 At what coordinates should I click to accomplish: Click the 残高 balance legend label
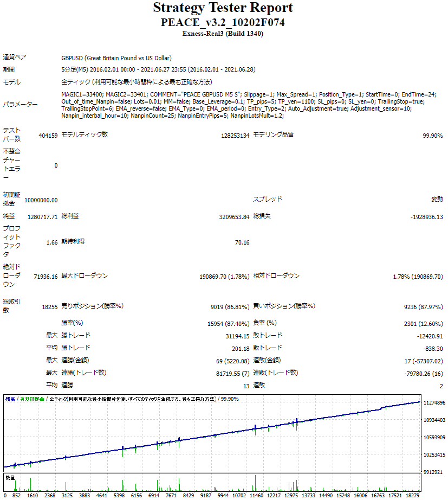click(10, 399)
